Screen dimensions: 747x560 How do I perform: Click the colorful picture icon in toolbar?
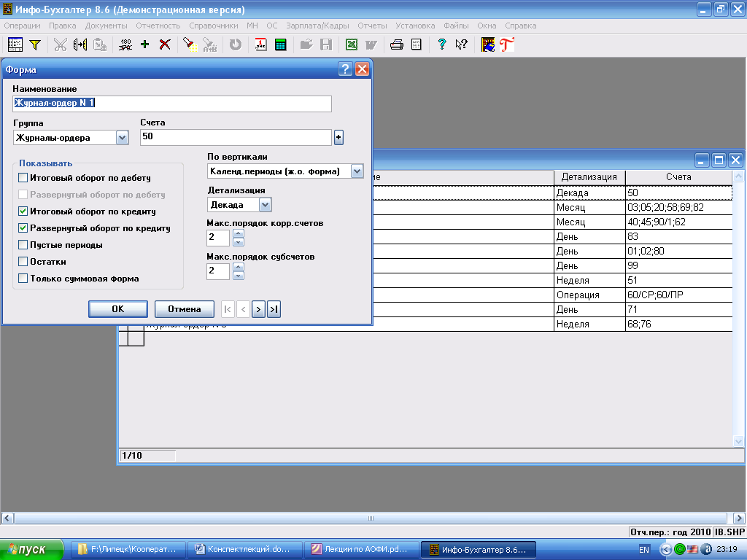(488, 44)
